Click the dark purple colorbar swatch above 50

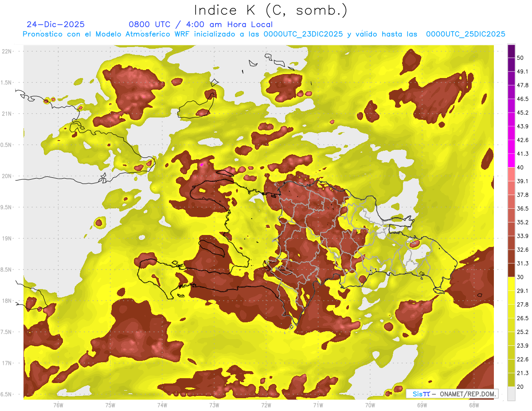(x=511, y=51)
